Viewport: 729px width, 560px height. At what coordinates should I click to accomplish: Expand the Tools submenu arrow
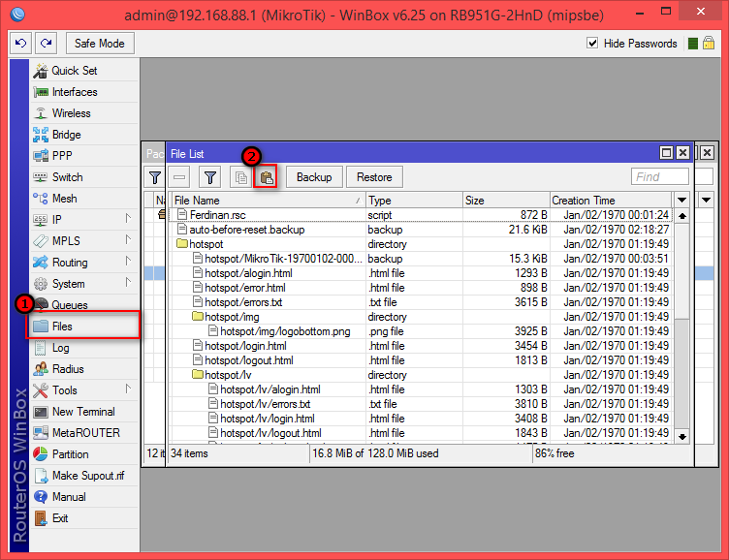pos(128,389)
